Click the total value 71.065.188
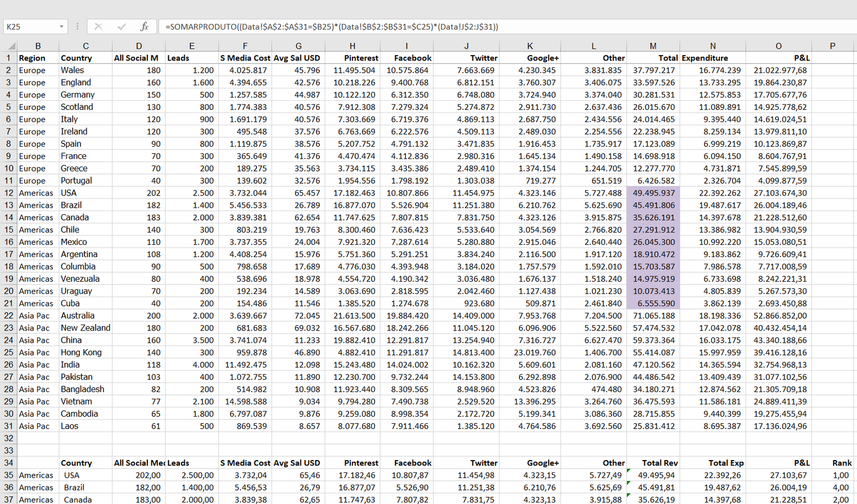 pyautogui.click(x=653, y=315)
